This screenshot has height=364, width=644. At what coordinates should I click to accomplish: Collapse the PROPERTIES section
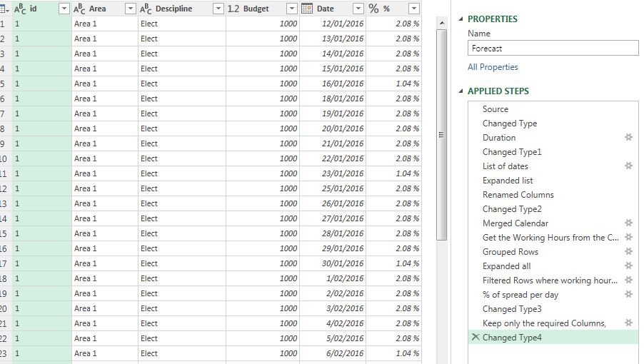click(461, 19)
